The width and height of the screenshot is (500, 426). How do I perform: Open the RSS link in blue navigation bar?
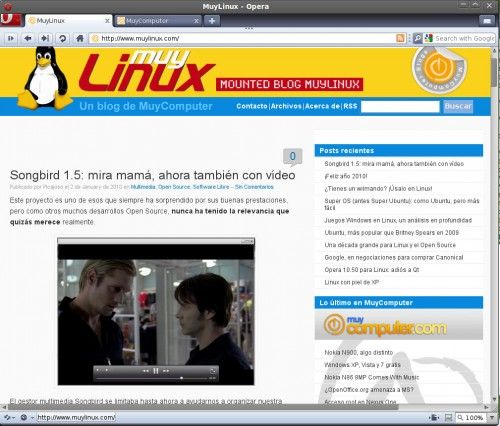(350, 106)
